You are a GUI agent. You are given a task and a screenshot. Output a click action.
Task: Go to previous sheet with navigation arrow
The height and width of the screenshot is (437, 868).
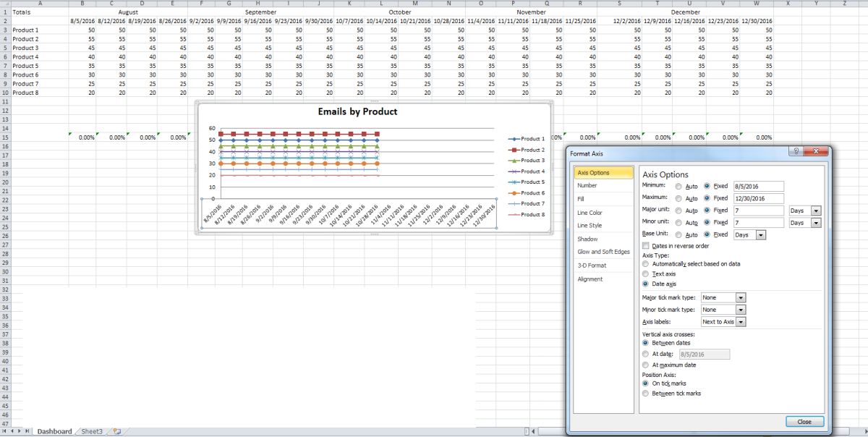click(12, 431)
